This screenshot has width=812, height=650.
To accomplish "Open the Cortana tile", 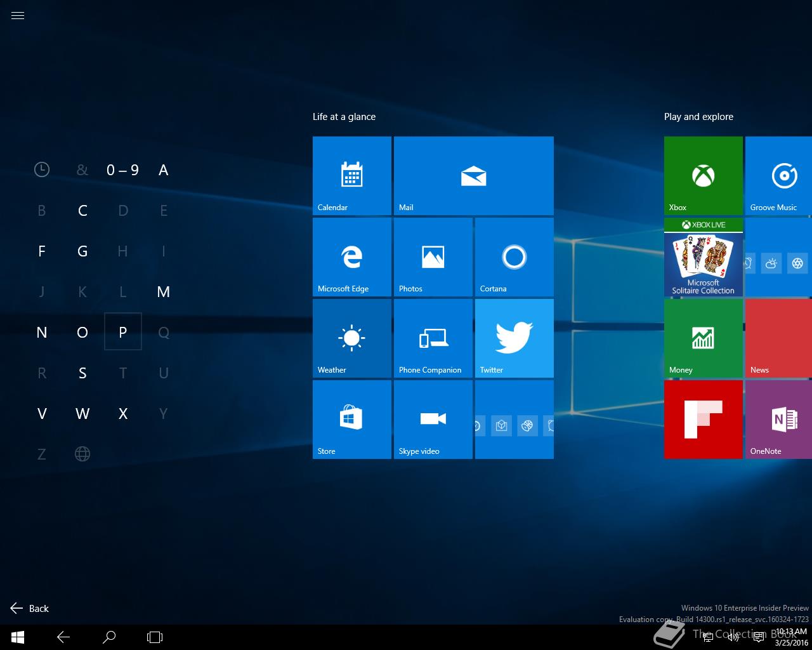I will tap(514, 257).
